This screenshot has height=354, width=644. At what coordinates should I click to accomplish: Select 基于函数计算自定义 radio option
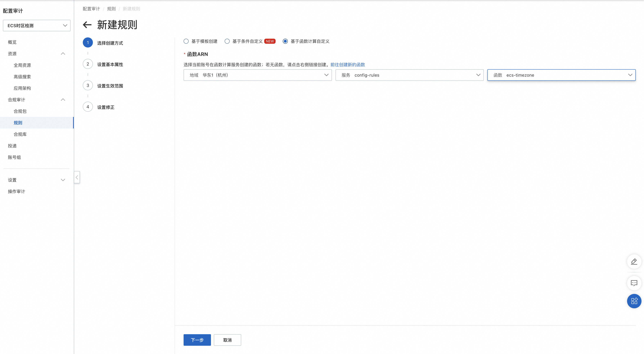[285, 41]
